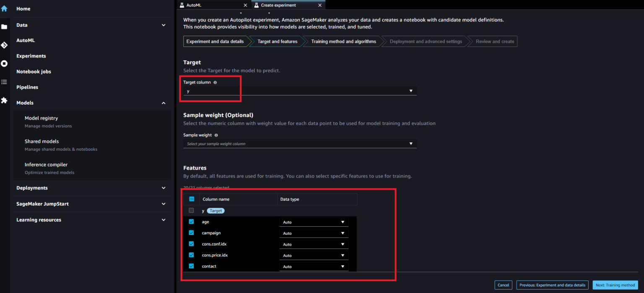This screenshot has height=293, width=644.
Task: Uncheck the cons.price.idx feature checkbox
Action: [191, 255]
